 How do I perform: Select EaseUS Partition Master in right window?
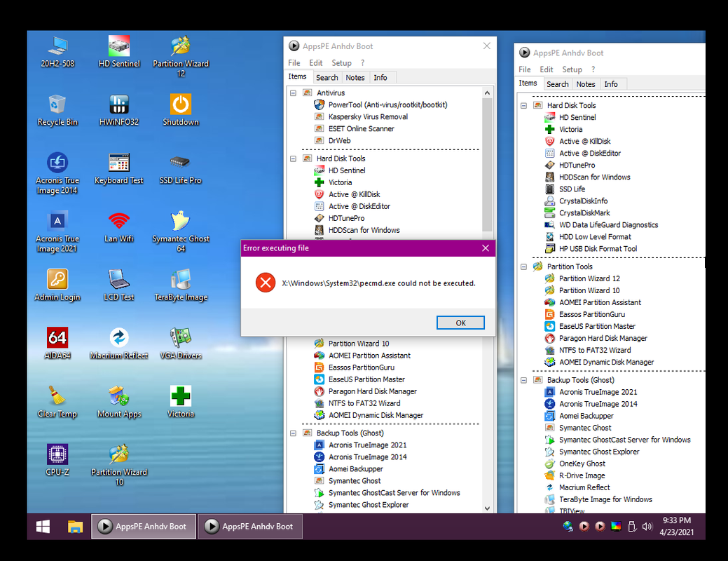[x=596, y=326]
